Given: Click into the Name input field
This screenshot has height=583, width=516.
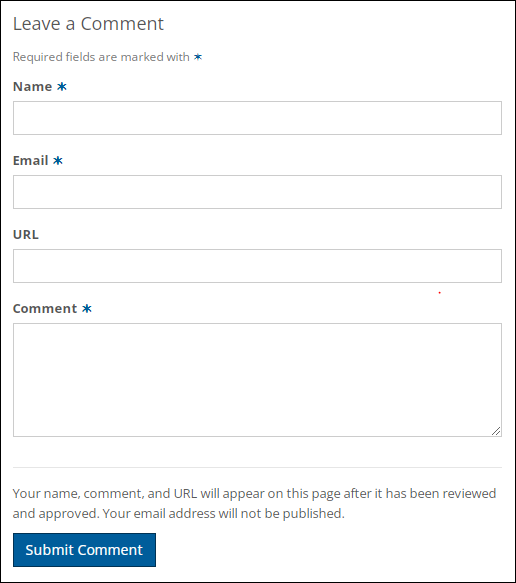Looking at the screenshot, I should pos(257,118).
